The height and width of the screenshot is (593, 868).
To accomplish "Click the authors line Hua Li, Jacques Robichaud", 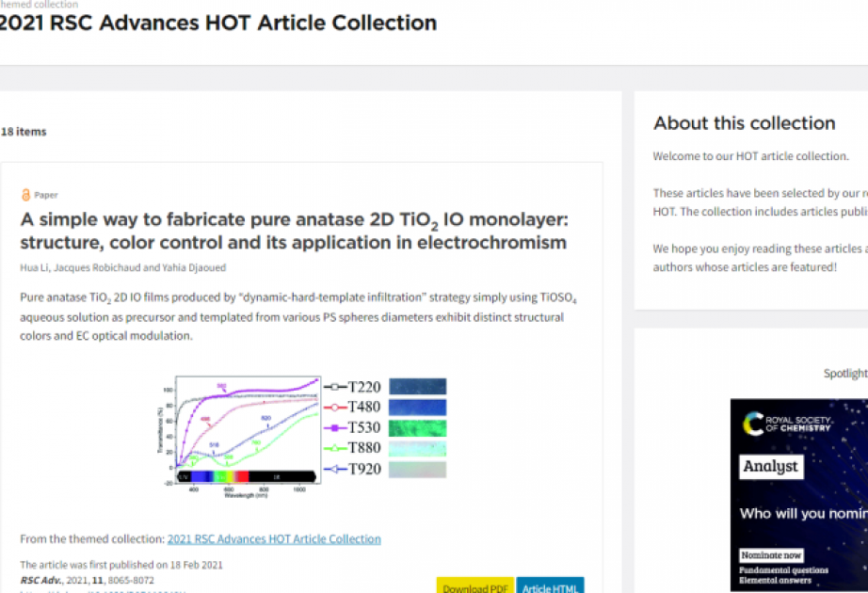I will [x=123, y=267].
